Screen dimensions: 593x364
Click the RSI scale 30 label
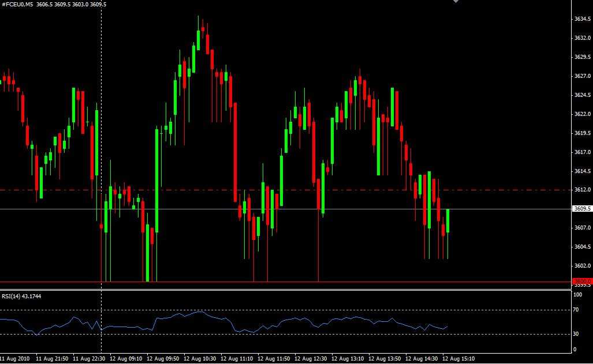point(576,334)
